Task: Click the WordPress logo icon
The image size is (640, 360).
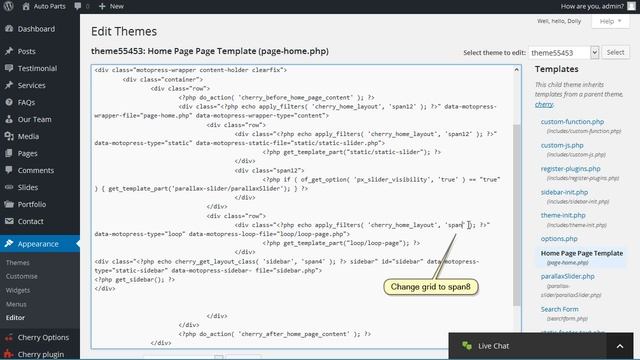Action: 9,6
